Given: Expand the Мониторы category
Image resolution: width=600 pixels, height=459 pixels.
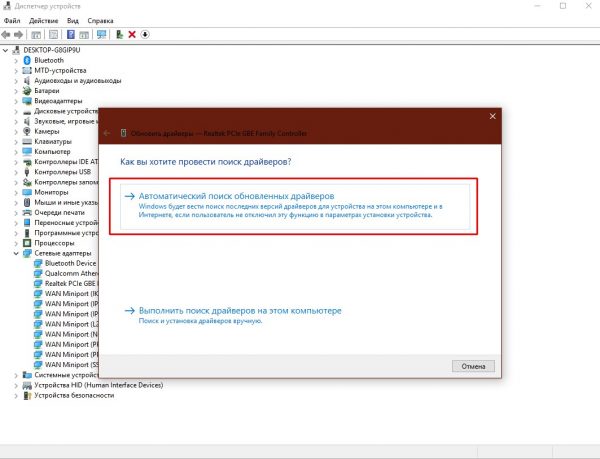Looking at the screenshot, I should [16, 192].
